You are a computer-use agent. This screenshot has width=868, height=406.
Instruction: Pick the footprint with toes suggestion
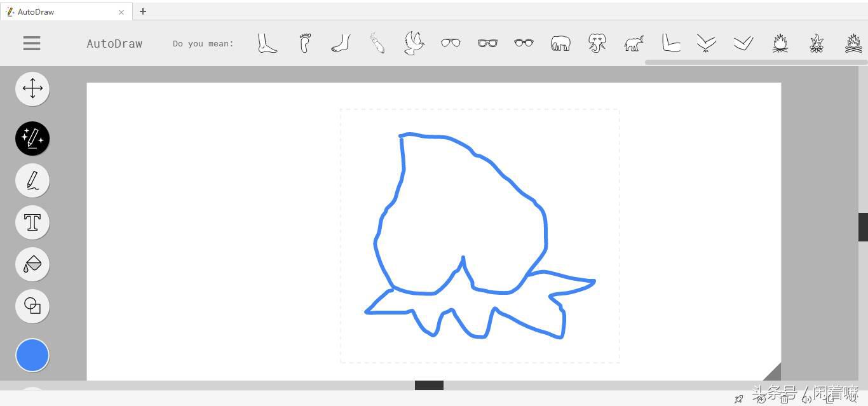[305, 43]
